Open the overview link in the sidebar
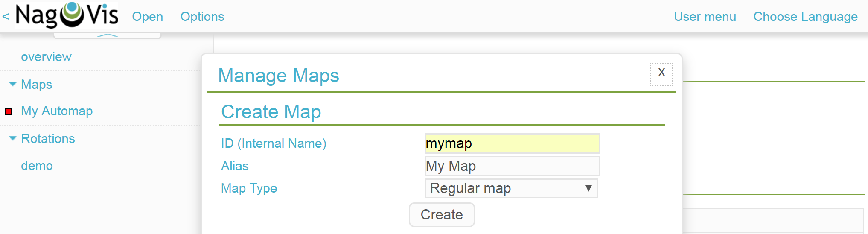The width and height of the screenshot is (868, 234). pos(46,57)
